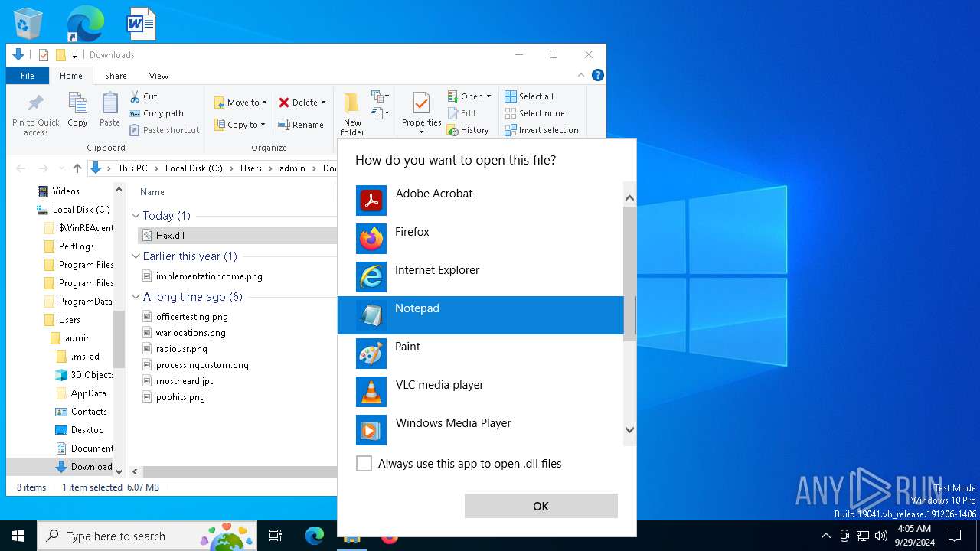This screenshot has height=551, width=980.
Task: Select Adobe Acrobat in app list
Action: coord(481,201)
